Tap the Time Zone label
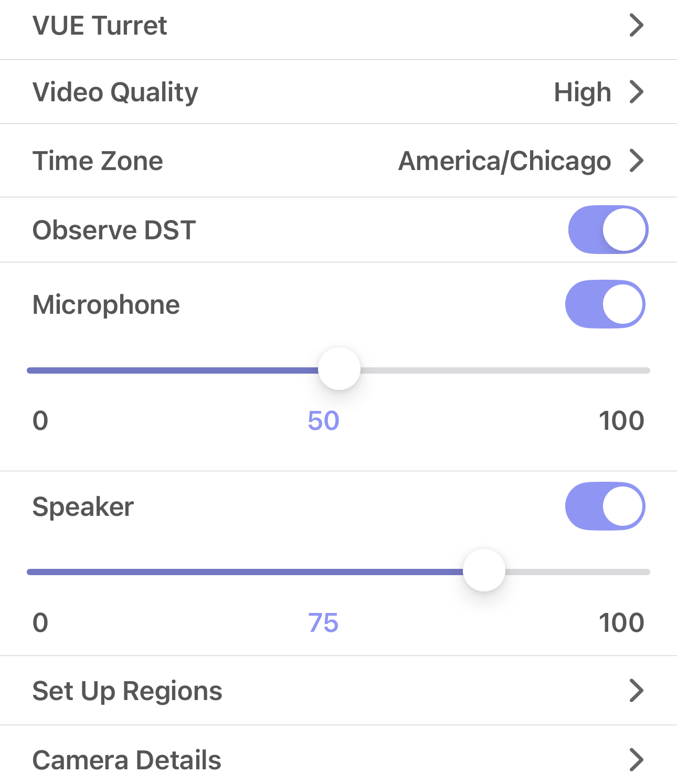Screen dimensions: 677x784 (x=98, y=161)
